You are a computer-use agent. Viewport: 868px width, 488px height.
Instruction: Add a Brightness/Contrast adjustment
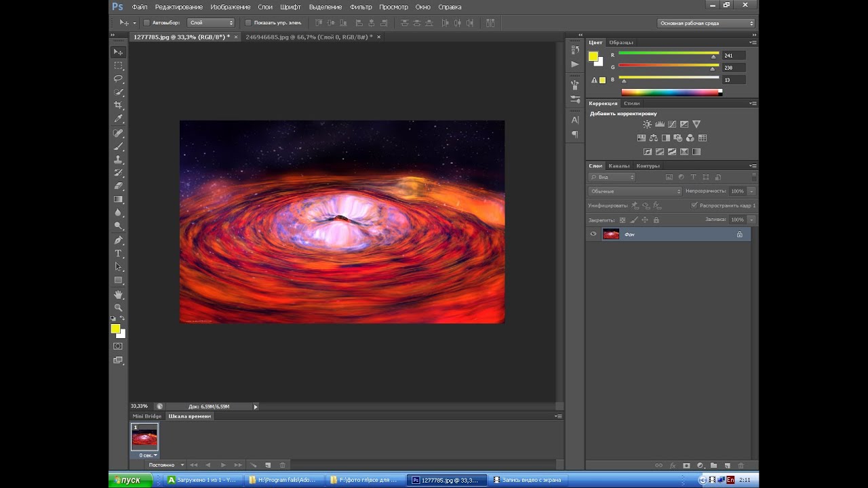[x=647, y=124]
